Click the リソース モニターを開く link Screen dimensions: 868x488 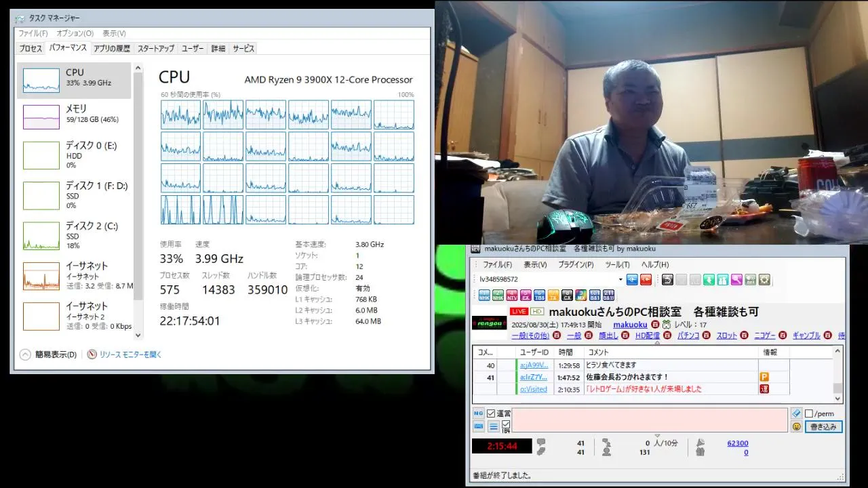[131, 354]
